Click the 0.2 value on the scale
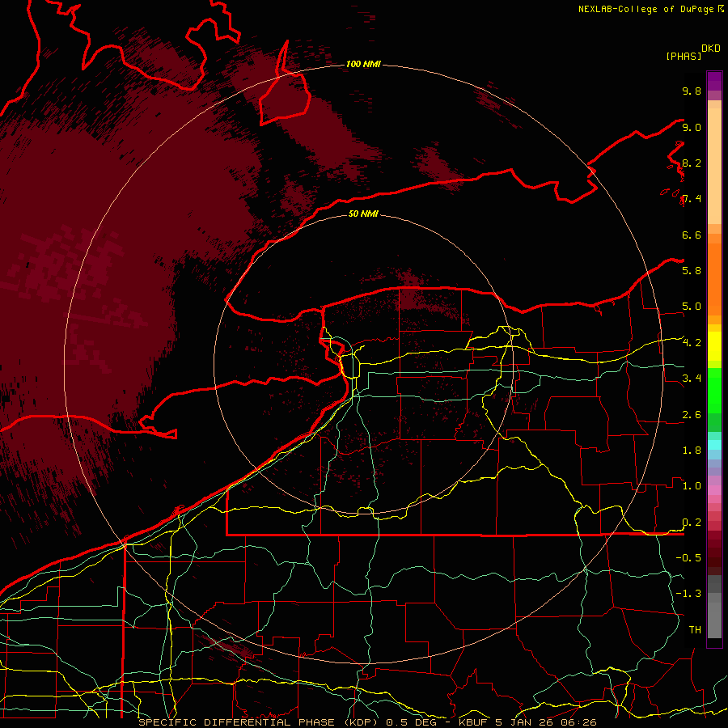 coord(692,523)
